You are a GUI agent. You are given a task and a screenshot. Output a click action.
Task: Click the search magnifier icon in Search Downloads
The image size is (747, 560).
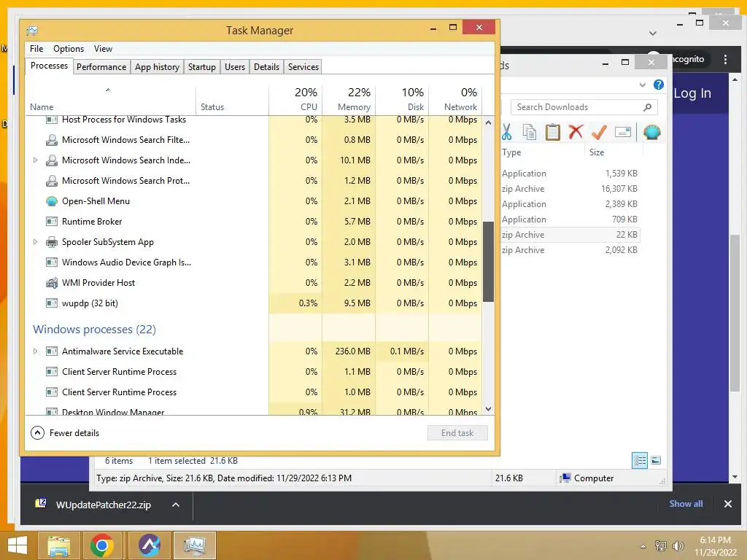coord(647,107)
